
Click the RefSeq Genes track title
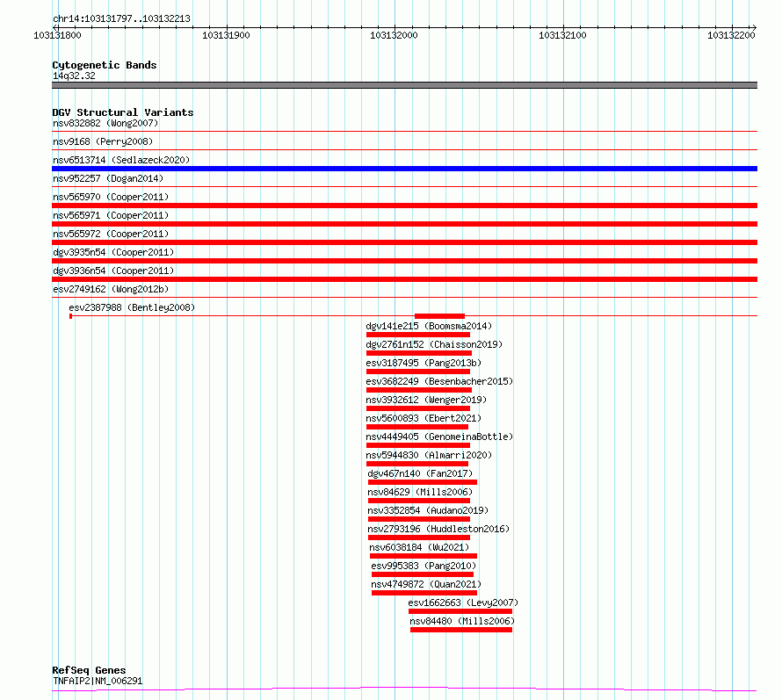89,671
